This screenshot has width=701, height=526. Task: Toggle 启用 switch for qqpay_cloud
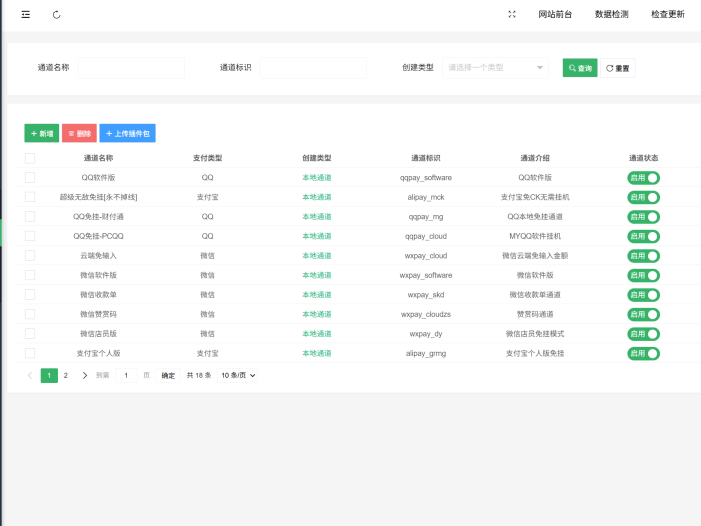point(643,236)
